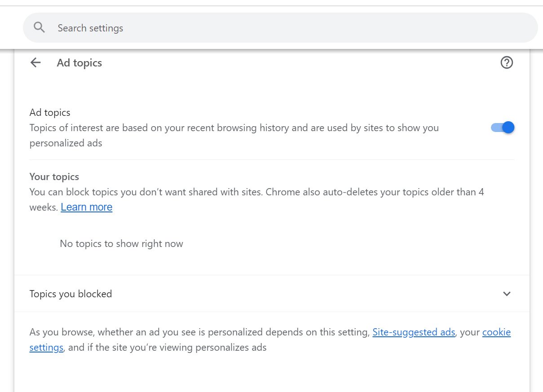Click the search magnifier icon
This screenshot has width=543, height=392.
coord(40,28)
